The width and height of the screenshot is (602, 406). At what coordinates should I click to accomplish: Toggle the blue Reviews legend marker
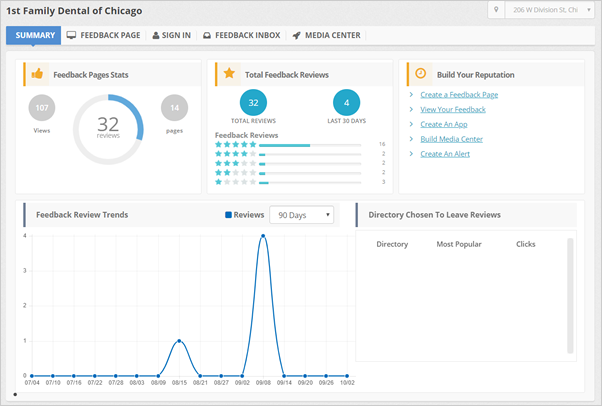click(228, 214)
